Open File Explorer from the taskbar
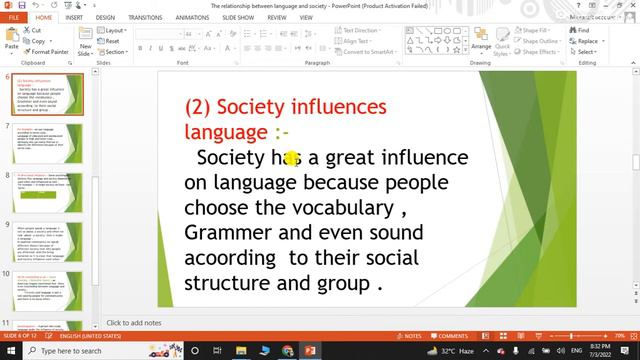The height and width of the screenshot is (360, 640). 241,351
